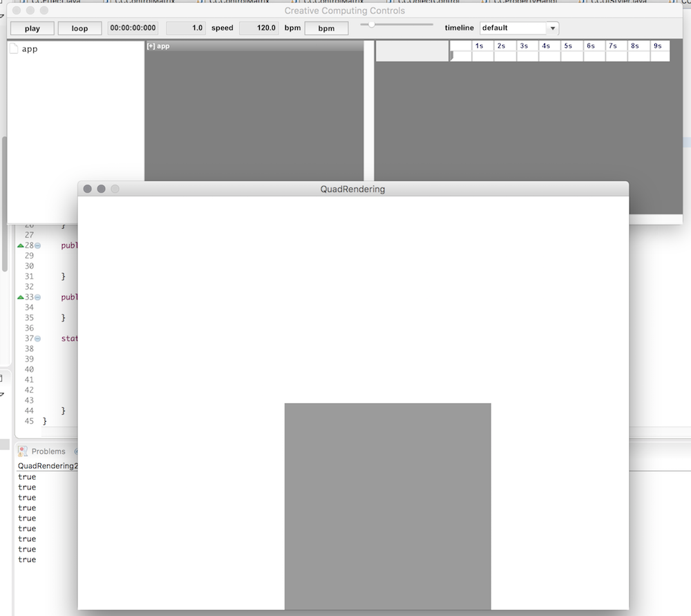Click the override marker on line 28

pyautogui.click(x=21, y=245)
